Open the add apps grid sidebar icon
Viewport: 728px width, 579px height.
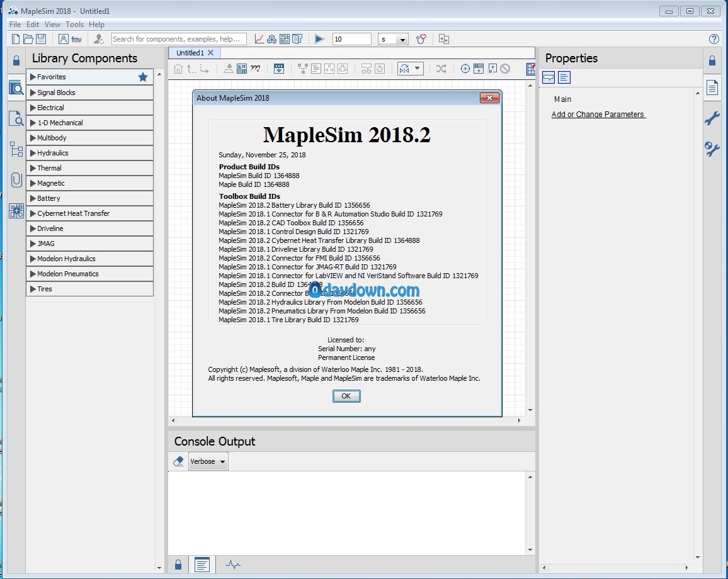[x=16, y=211]
